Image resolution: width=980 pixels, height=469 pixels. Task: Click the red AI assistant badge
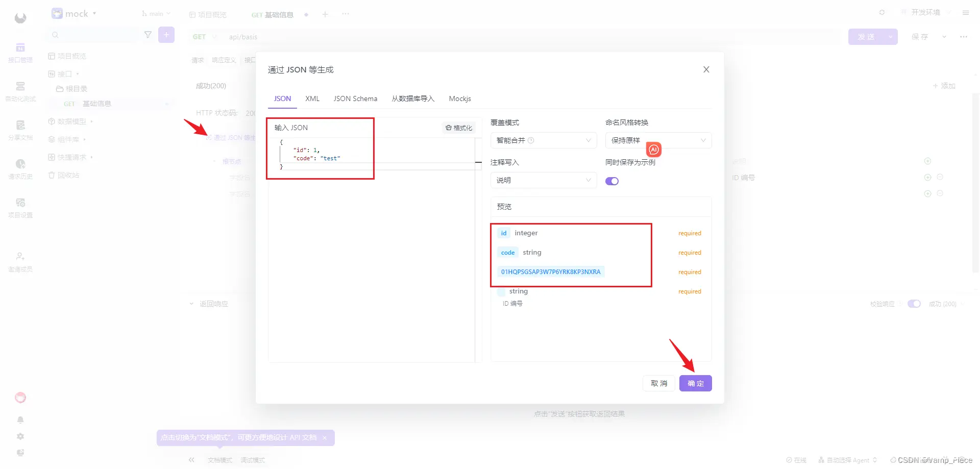pyautogui.click(x=654, y=150)
